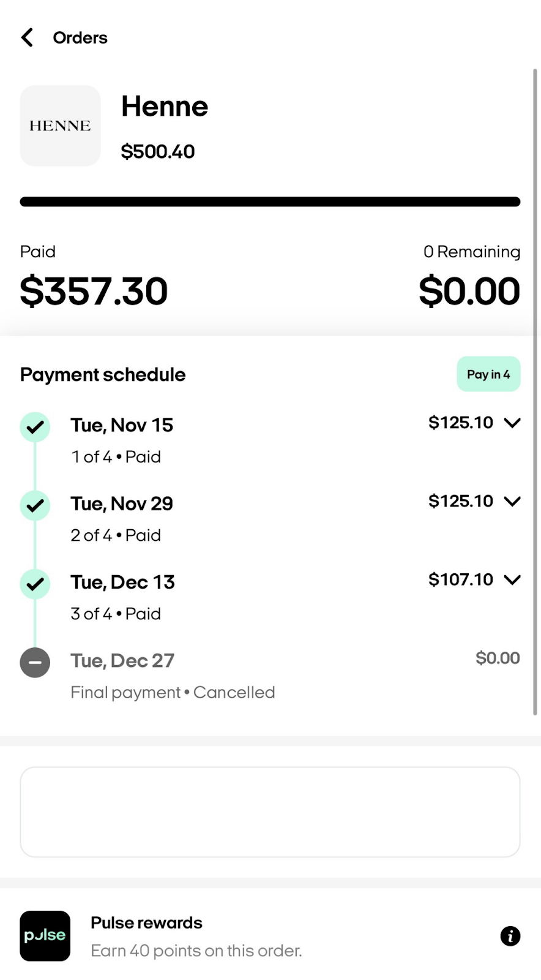Click the Pulse rewards info icon
This screenshot has width=541, height=980.
510,936
